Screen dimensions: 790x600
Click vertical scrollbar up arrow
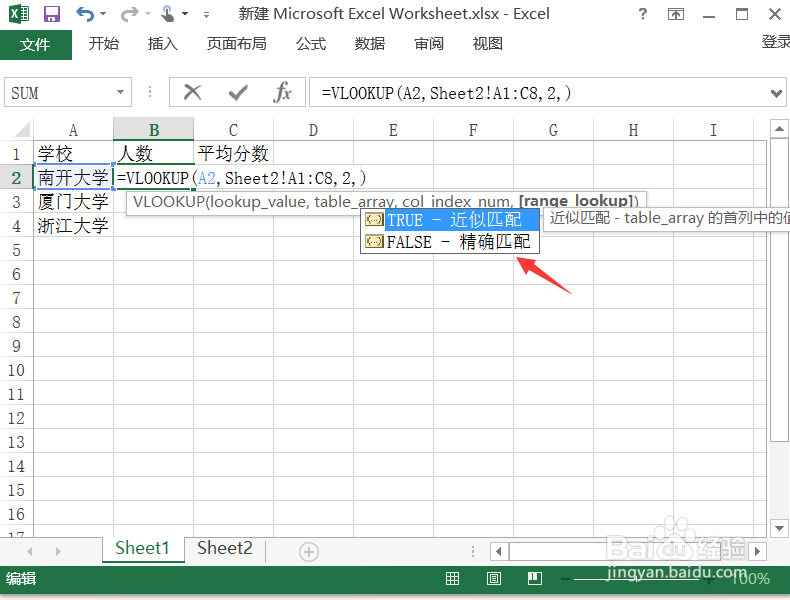point(779,129)
